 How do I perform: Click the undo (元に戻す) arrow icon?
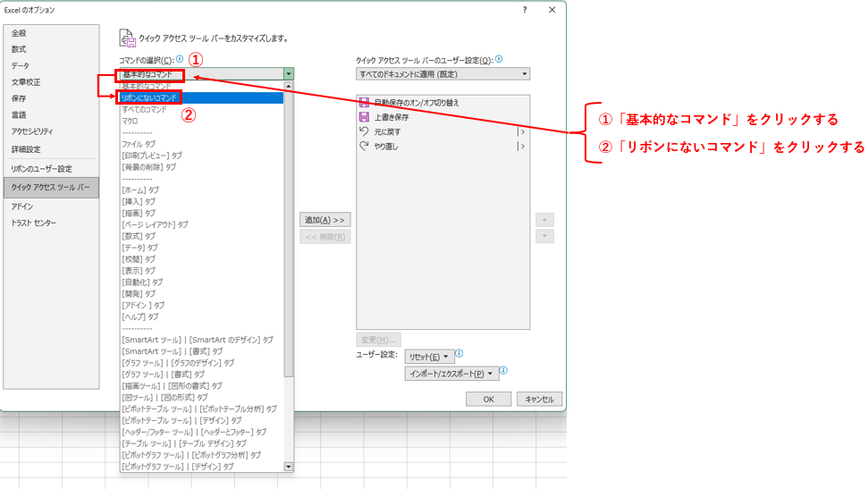pyautogui.click(x=364, y=131)
